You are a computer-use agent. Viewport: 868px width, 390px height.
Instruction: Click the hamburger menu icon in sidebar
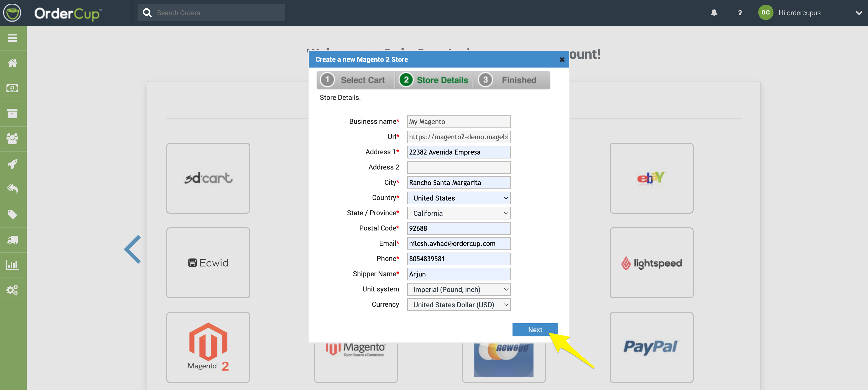click(12, 38)
